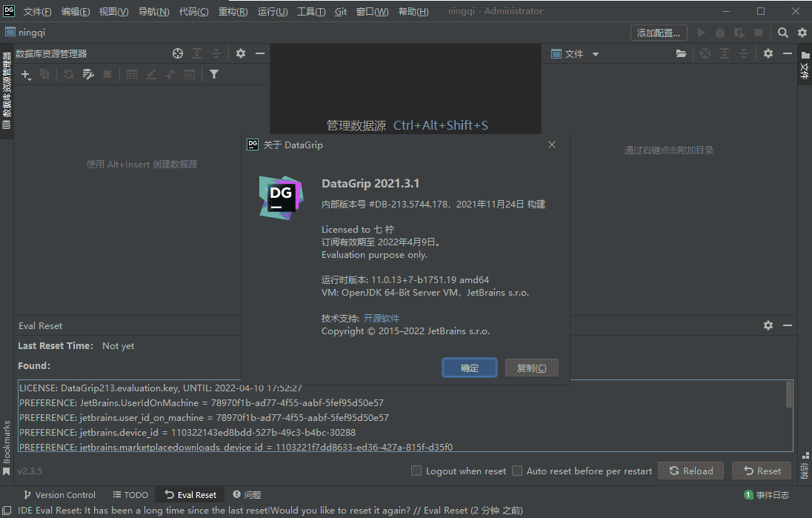This screenshot has width=812, height=518.
Task: Click the 确定 button in About dialog
Action: tap(470, 368)
